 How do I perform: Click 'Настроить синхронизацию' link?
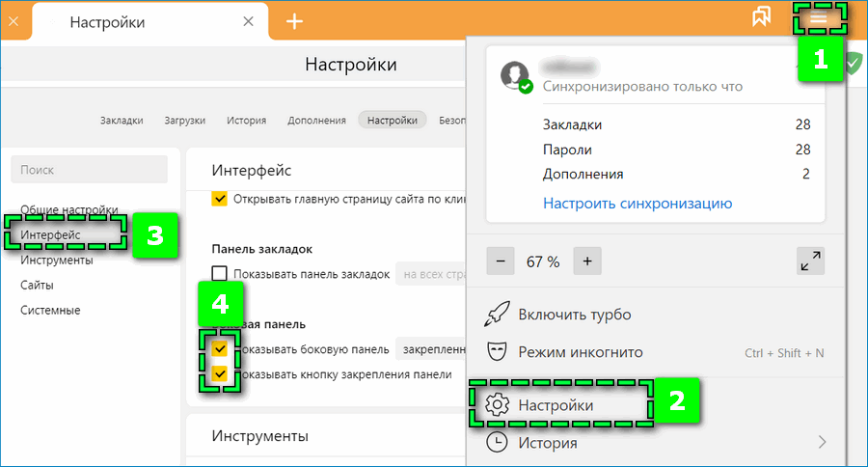(x=637, y=204)
